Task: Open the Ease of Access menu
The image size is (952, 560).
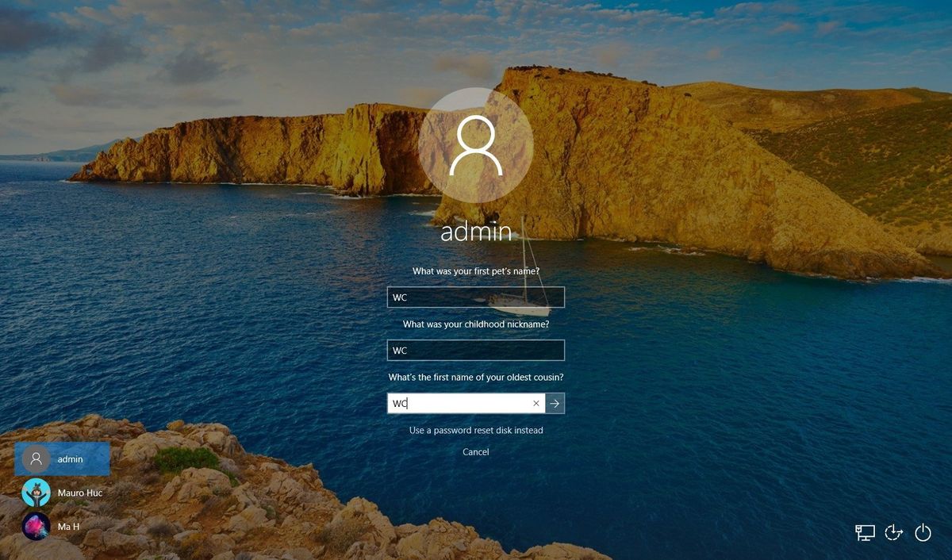Action: (893, 533)
